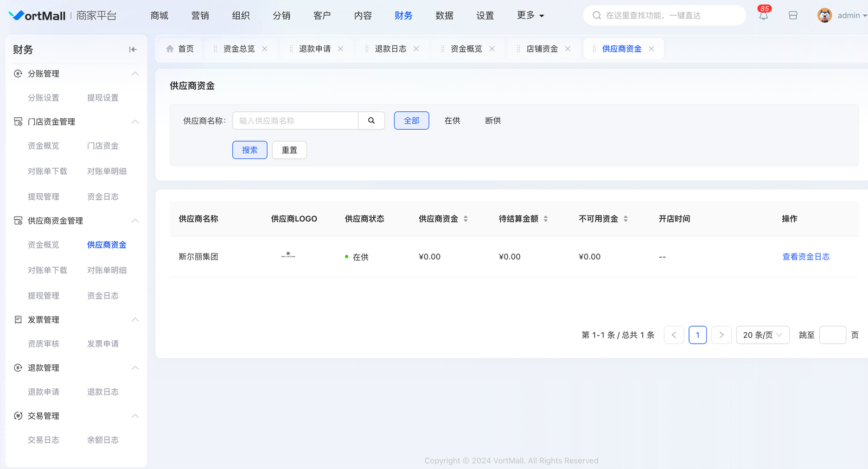Expand the 更多 top menu
Screen dimensions: 868x469
click(530, 15)
